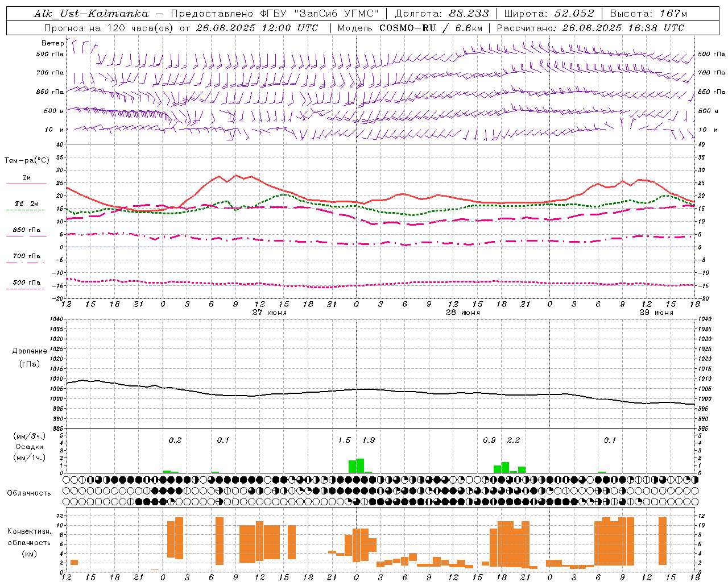Click the 2.2 precipitation value
The image size is (728, 582).
click(514, 440)
